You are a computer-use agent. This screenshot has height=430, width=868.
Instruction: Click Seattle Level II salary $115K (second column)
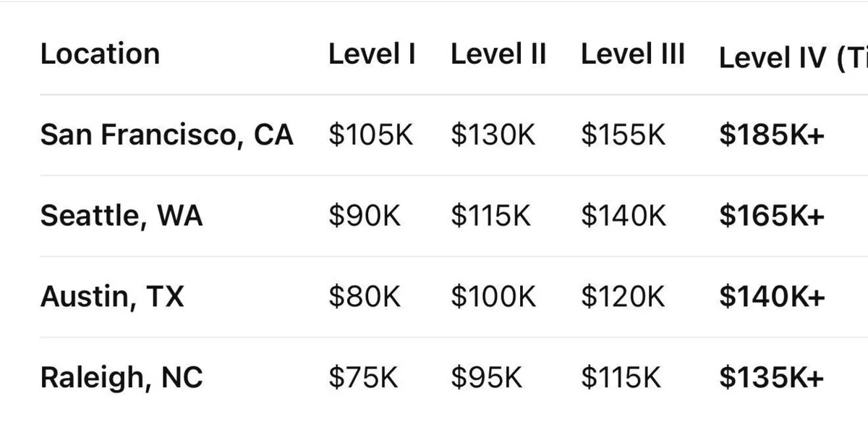click(490, 216)
